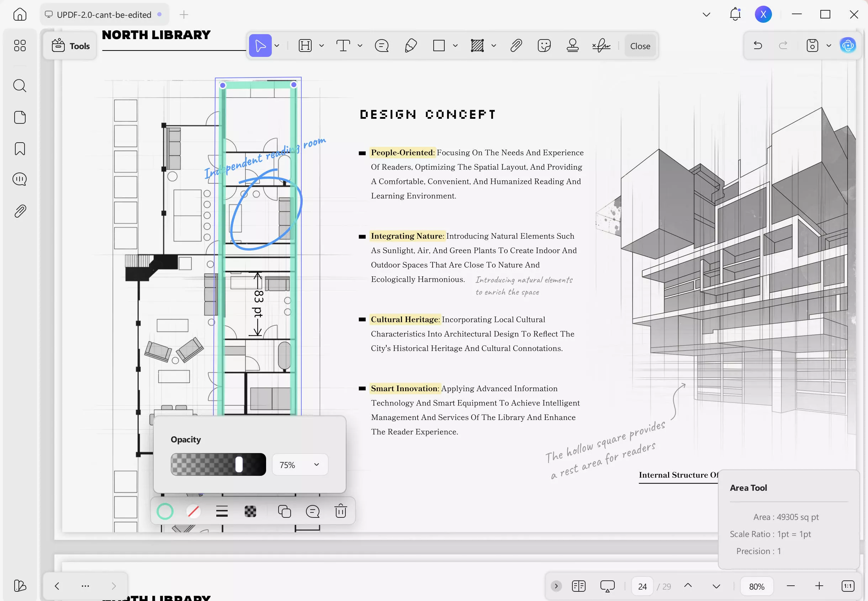The image size is (868, 601).
Task: Toggle the fill color none swatch
Action: click(193, 511)
